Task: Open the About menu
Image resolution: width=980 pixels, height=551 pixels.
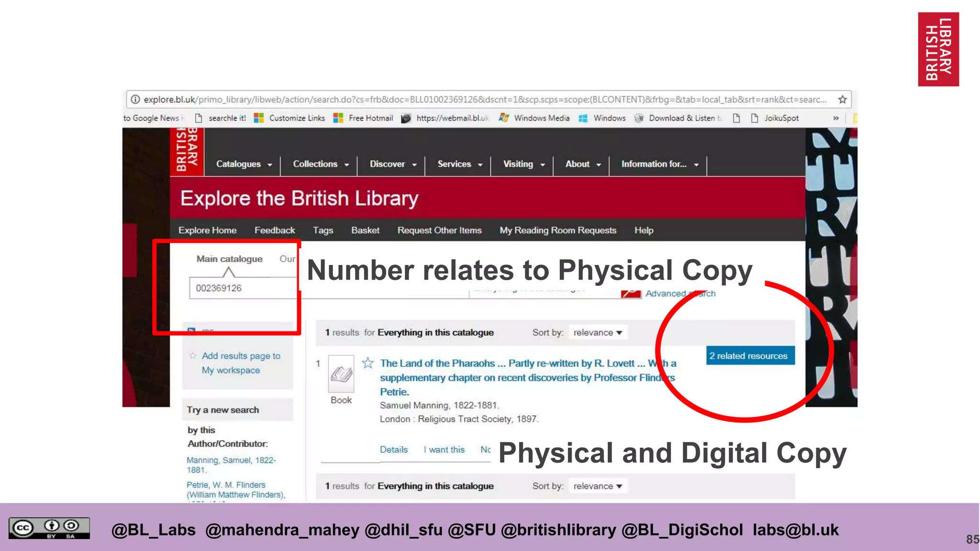Action: coord(583,164)
